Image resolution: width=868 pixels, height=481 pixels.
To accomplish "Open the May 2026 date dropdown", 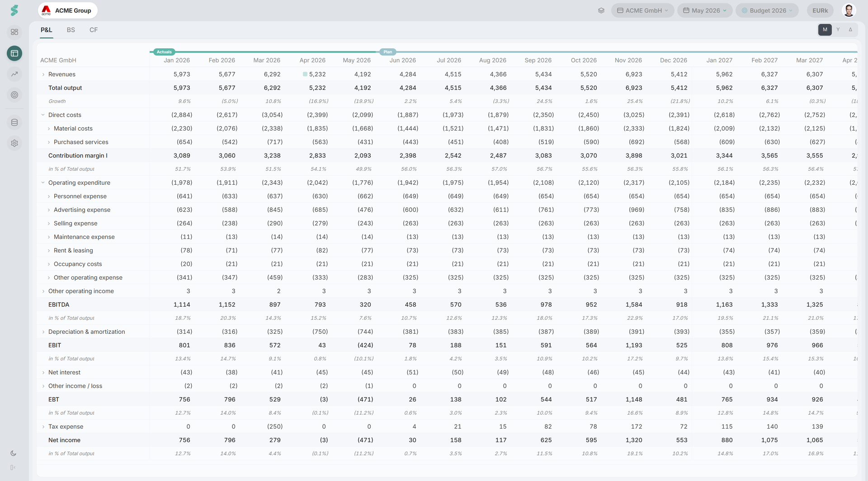I will pos(705,10).
